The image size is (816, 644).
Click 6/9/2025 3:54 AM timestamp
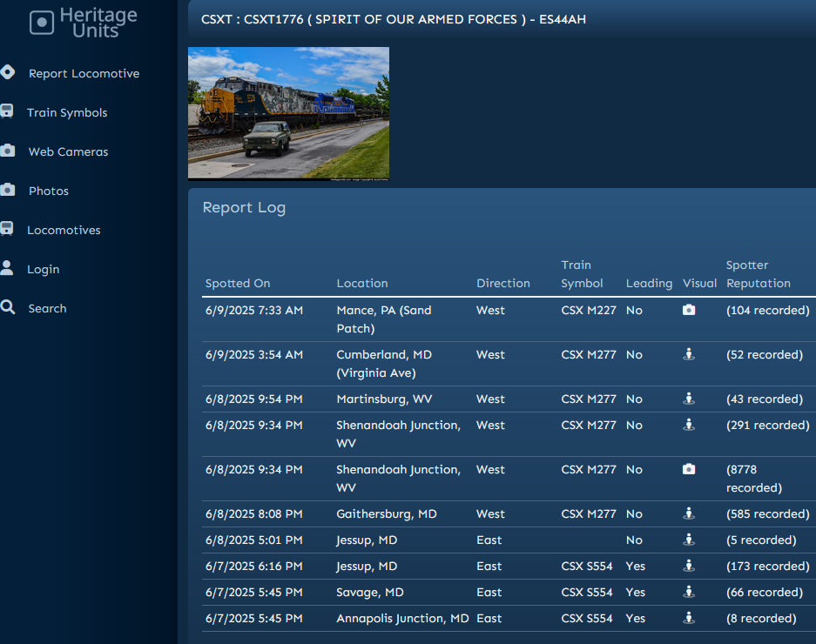[x=254, y=354]
